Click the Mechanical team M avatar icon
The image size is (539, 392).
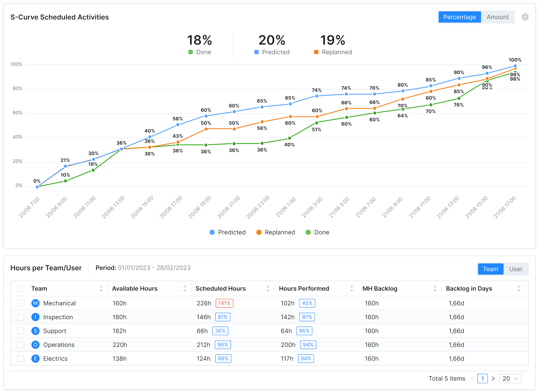(x=35, y=303)
